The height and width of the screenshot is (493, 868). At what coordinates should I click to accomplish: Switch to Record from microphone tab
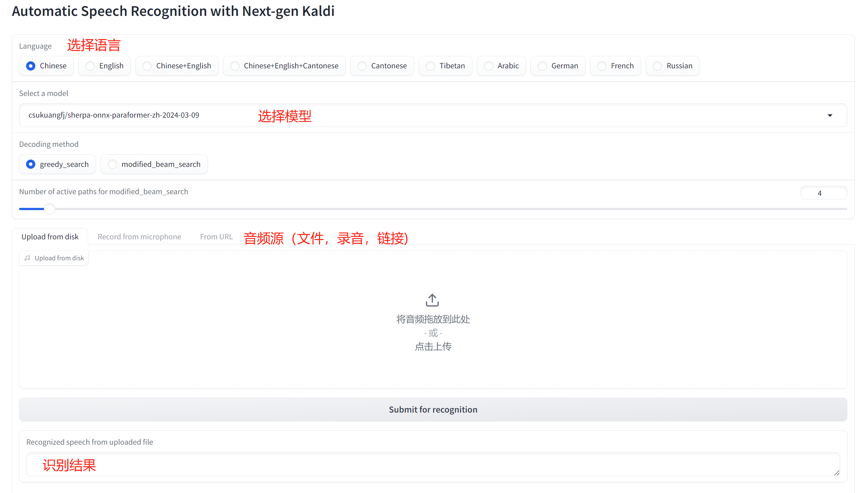tap(139, 237)
